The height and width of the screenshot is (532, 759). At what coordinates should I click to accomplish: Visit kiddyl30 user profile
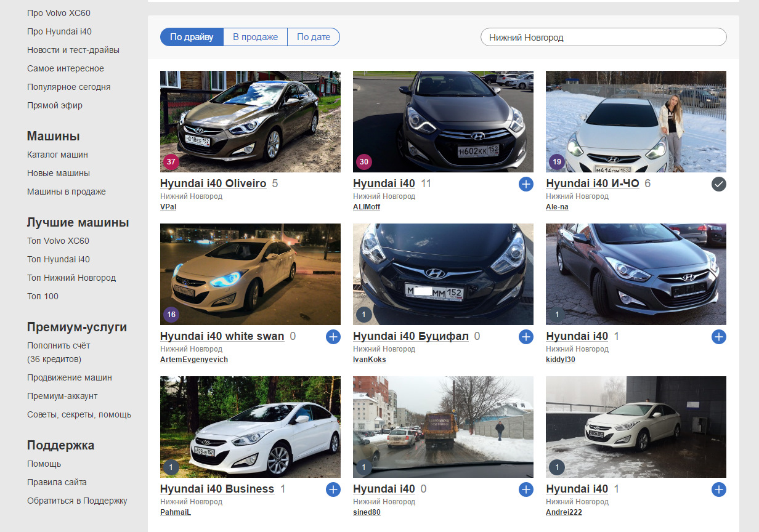tap(561, 360)
